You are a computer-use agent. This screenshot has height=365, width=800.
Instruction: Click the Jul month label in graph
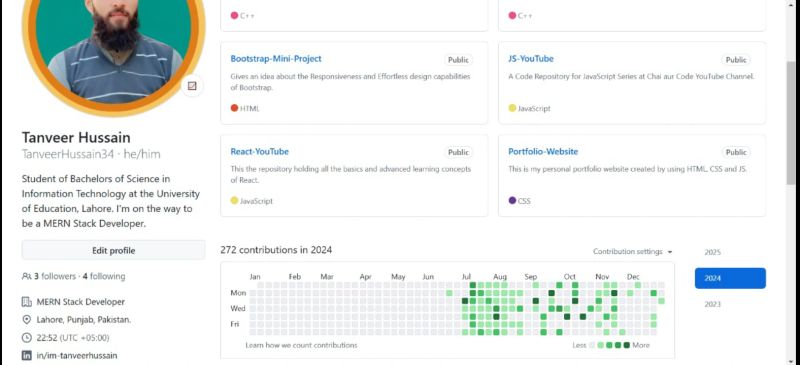(x=466, y=277)
